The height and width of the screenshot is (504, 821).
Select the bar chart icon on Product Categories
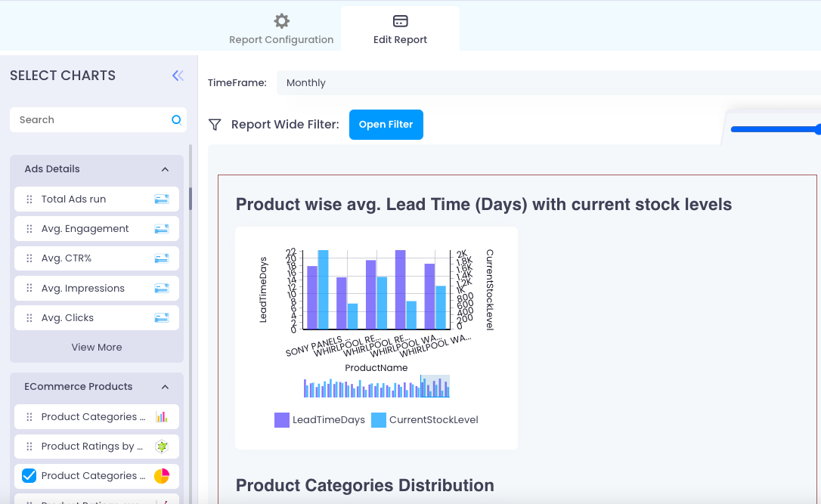161,416
